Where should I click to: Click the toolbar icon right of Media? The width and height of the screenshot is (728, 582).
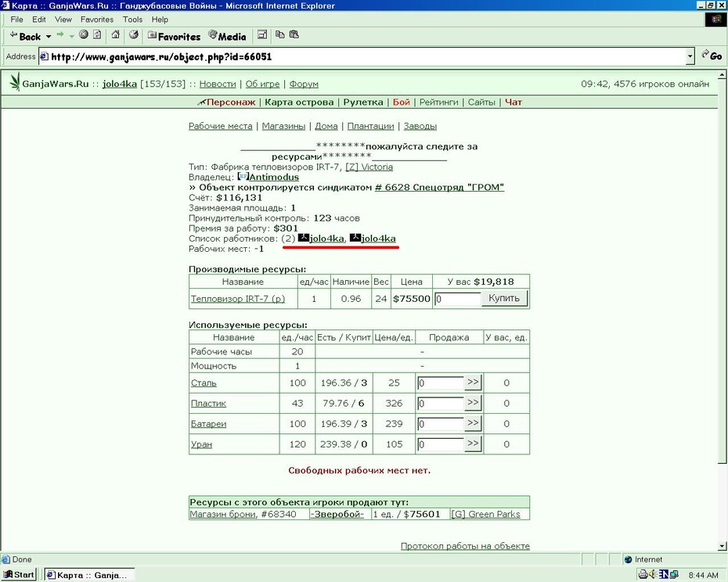tap(262, 34)
